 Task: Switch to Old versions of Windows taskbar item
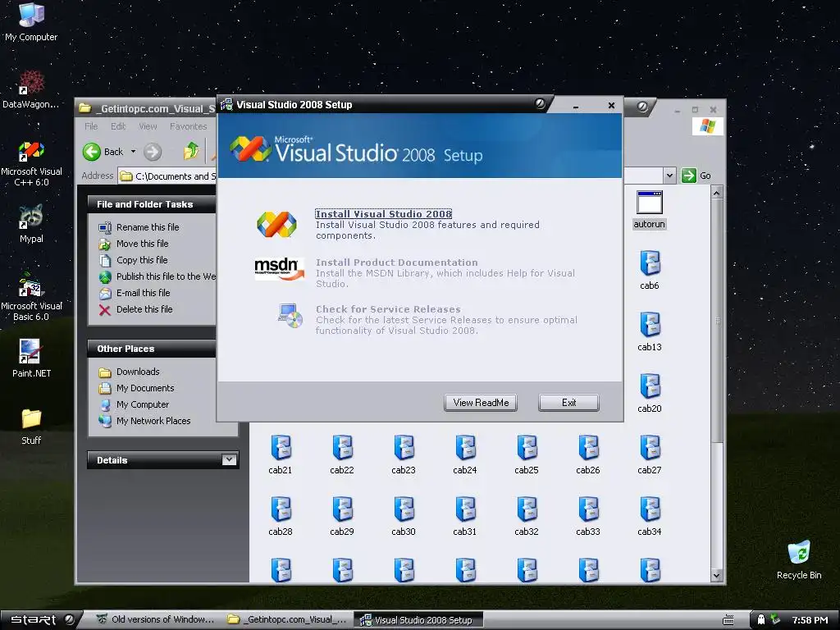point(155,620)
